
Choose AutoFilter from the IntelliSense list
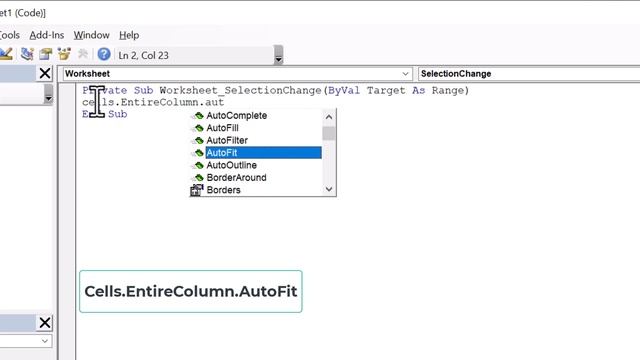tap(227, 140)
